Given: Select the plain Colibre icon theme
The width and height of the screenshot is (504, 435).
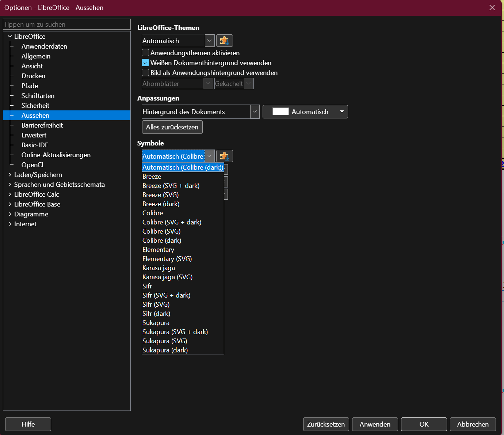Looking at the screenshot, I should pyautogui.click(x=183, y=213).
